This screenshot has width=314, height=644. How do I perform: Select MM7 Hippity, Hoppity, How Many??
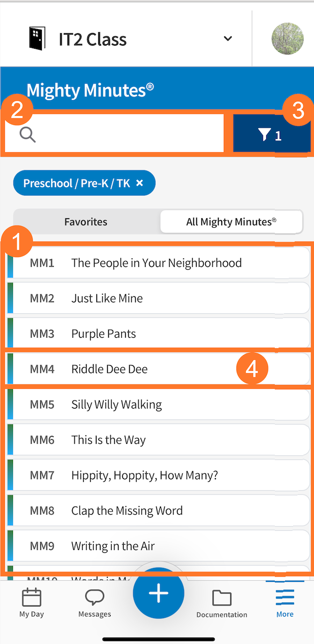coord(157,475)
